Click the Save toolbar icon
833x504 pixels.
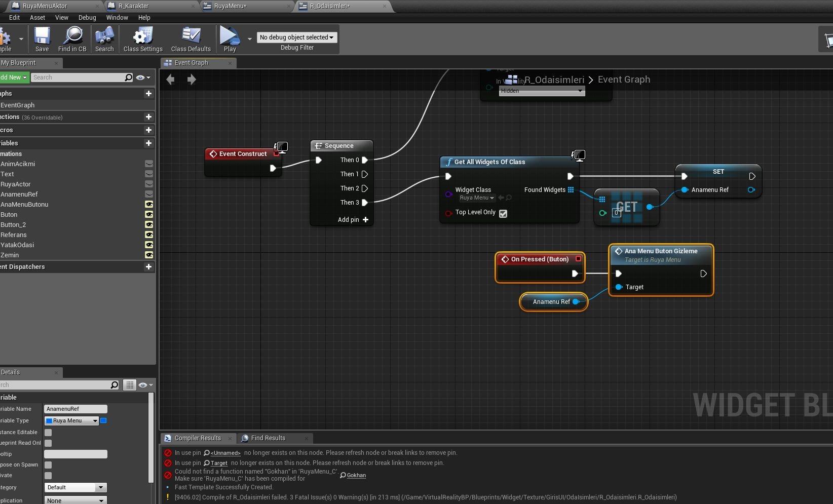click(x=42, y=39)
